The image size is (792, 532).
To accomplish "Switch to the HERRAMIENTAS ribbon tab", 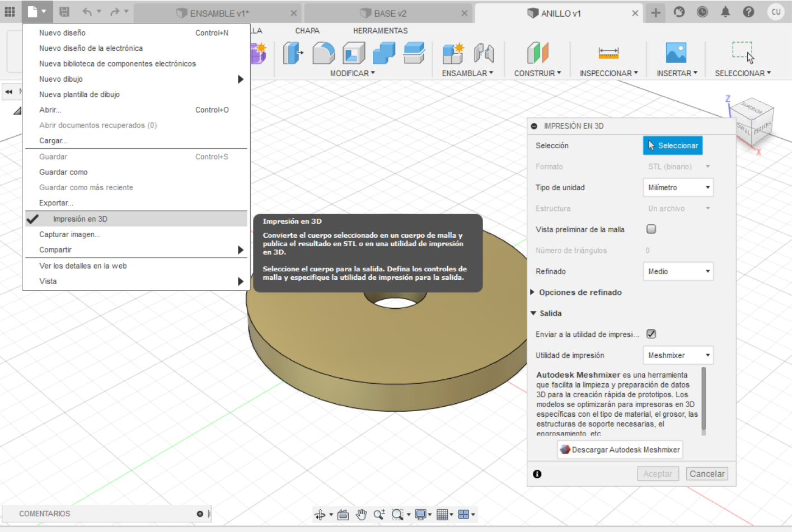I will click(380, 31).
